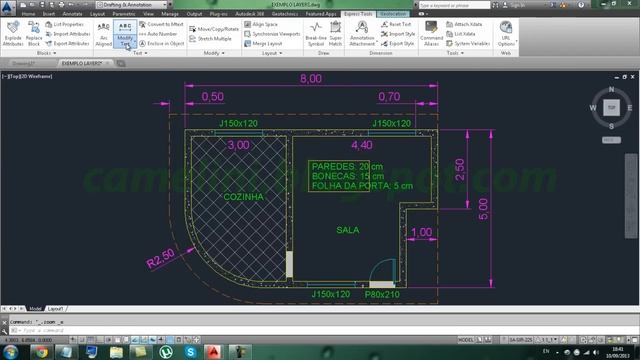
Task: Click the P80x210 door label
Action: [382, 294]
